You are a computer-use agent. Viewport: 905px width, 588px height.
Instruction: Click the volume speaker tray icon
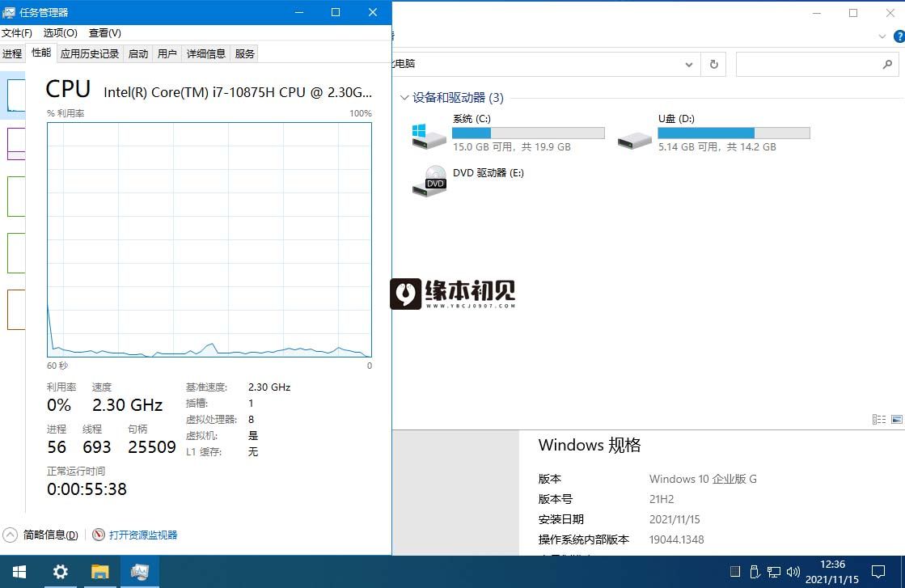pyautogui.click(x=793, y=572)
